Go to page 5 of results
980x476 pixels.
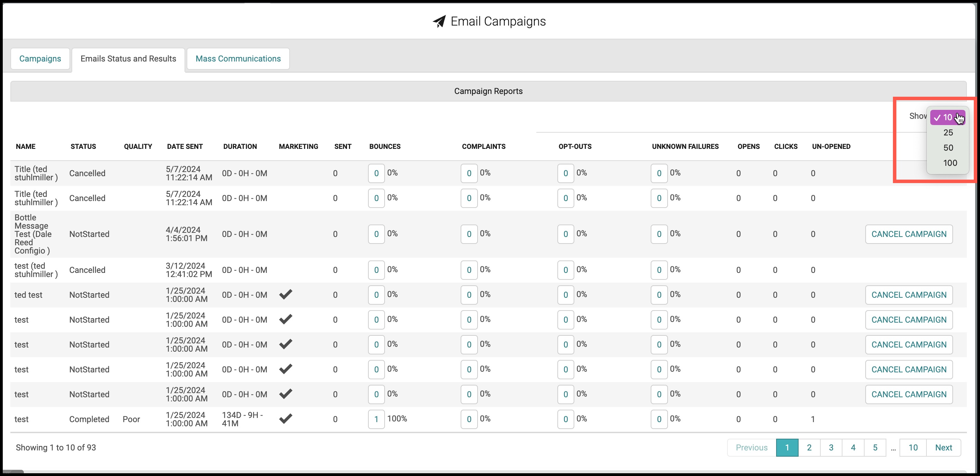point(875,447)
